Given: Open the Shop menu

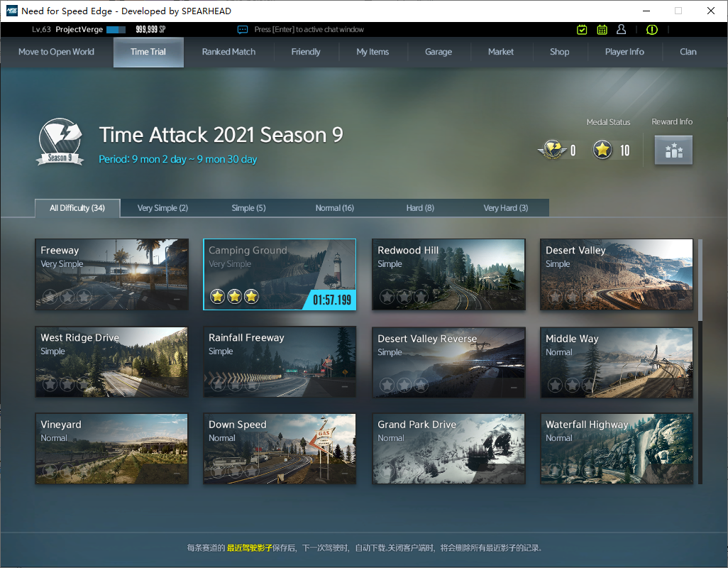Looking at the screenshot, I should (x=559, y=52).
